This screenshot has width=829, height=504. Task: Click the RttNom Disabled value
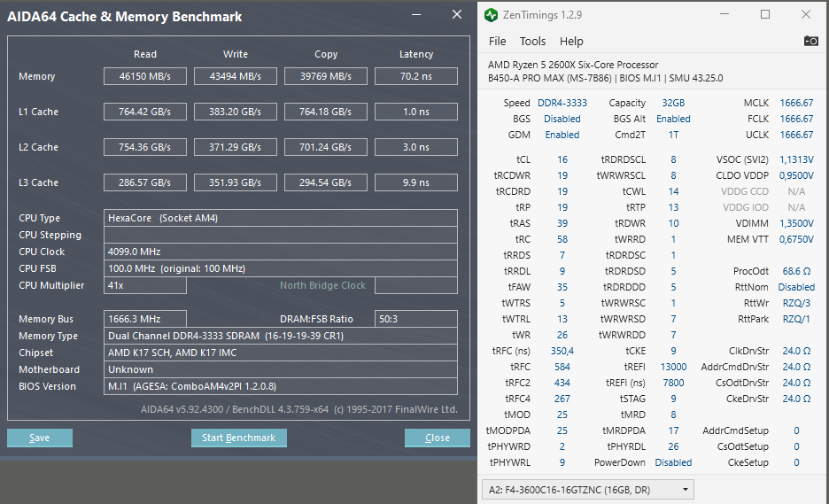pos(796,287)
